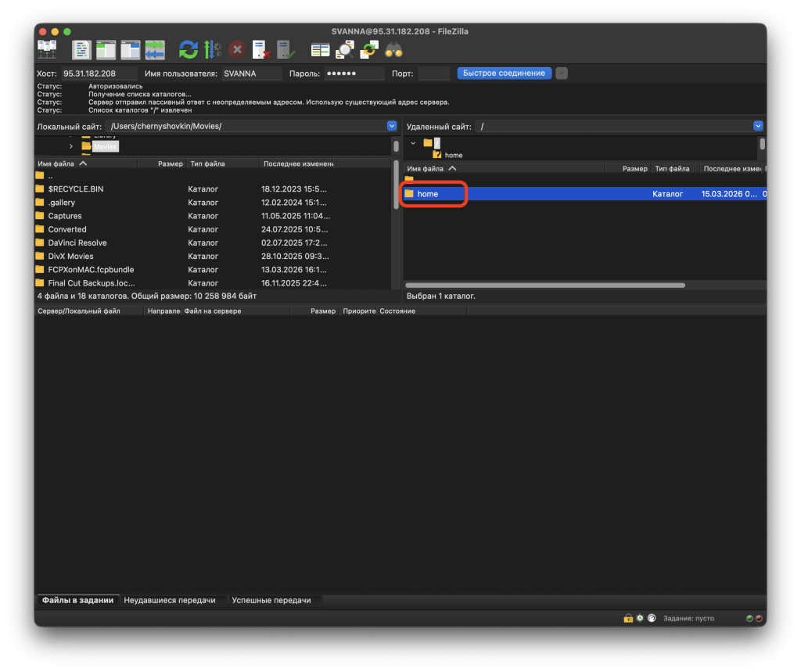This screenshot has width=801, height=672.
Task: Toggle the local directory tree view
Action: [x=106, y=50]
